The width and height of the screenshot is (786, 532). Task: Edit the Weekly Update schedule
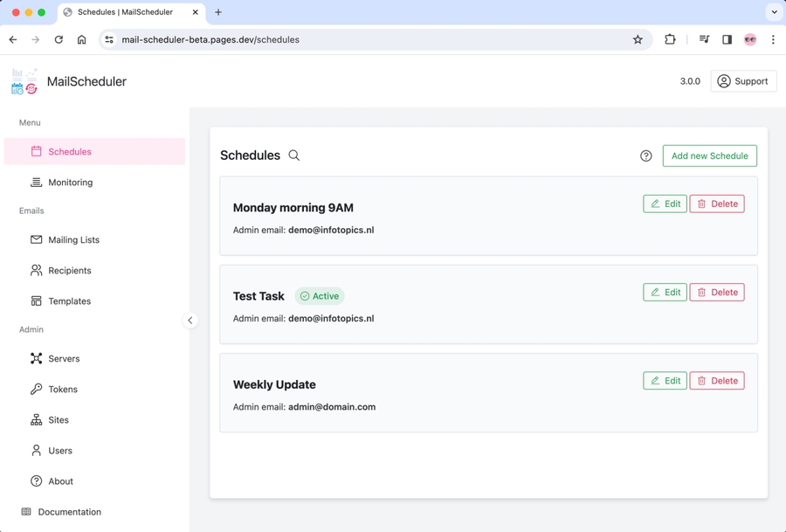click(665, 380)
